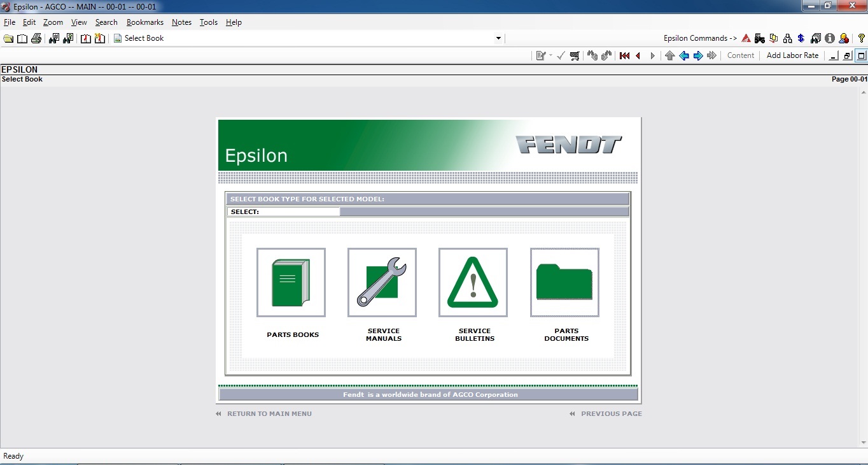The height and width of the screenshot is (465, 868).
Task: Click the black tractor command icon
Action: 760,38
